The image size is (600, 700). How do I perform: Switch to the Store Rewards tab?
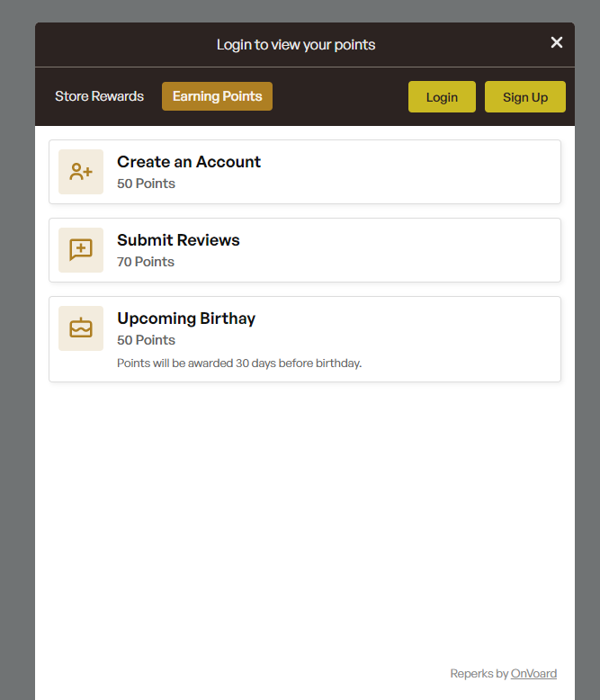pyautogui.click(x=99, y=96)
